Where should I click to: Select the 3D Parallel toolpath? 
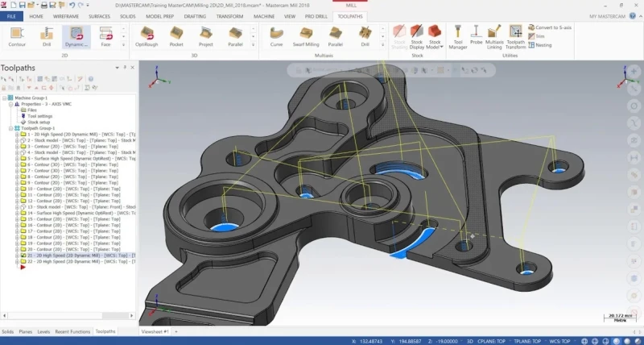click(x=235, y=36)
